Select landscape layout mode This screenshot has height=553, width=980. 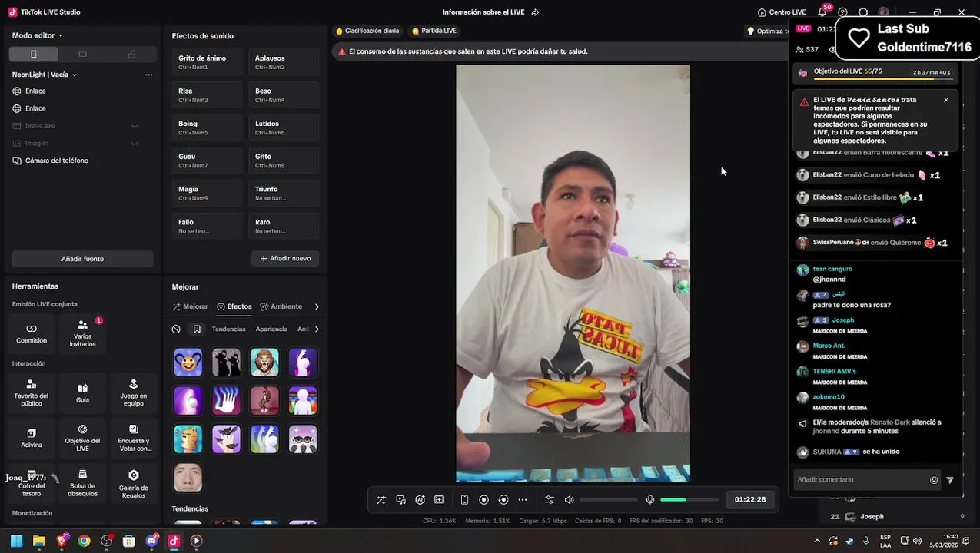pyautogui.click(x=82, y=55)
